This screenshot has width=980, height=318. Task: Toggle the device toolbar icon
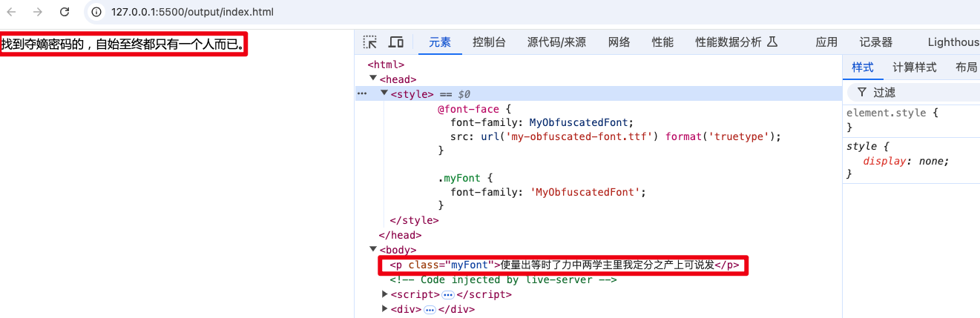click(396, 42)
